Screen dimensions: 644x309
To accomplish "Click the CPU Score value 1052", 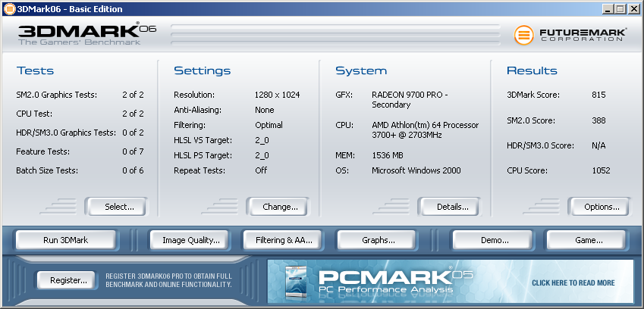I will coord(601,170).
